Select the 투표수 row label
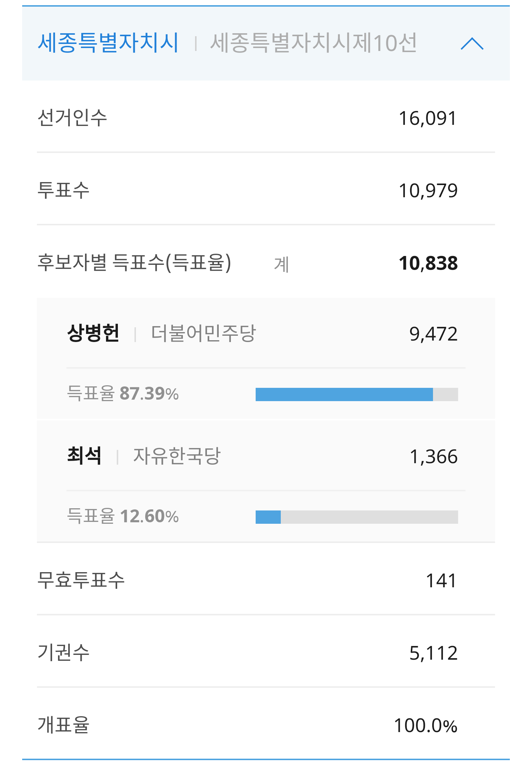532x762 pixels. coord(64,191)
